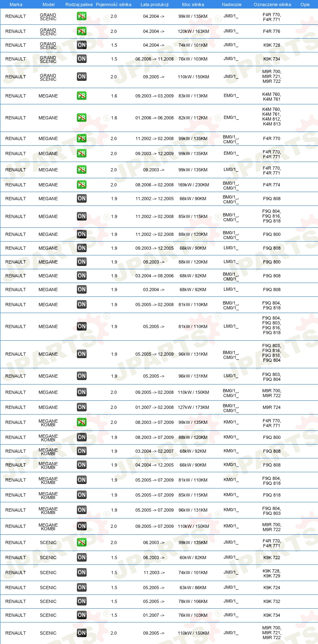This screenshot has height=644, width=318.
Task: Click the Nadwozie column header
Action: (232, 4)
